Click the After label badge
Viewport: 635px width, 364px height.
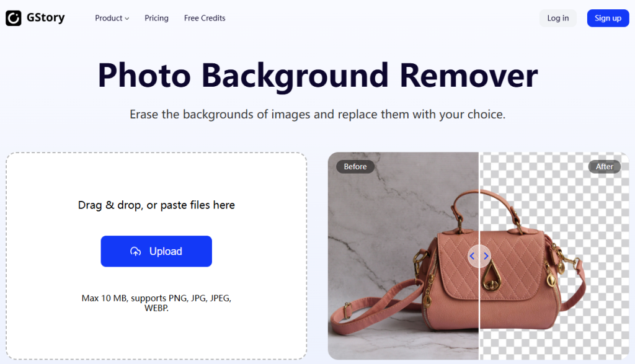click(x=604, y=166)
